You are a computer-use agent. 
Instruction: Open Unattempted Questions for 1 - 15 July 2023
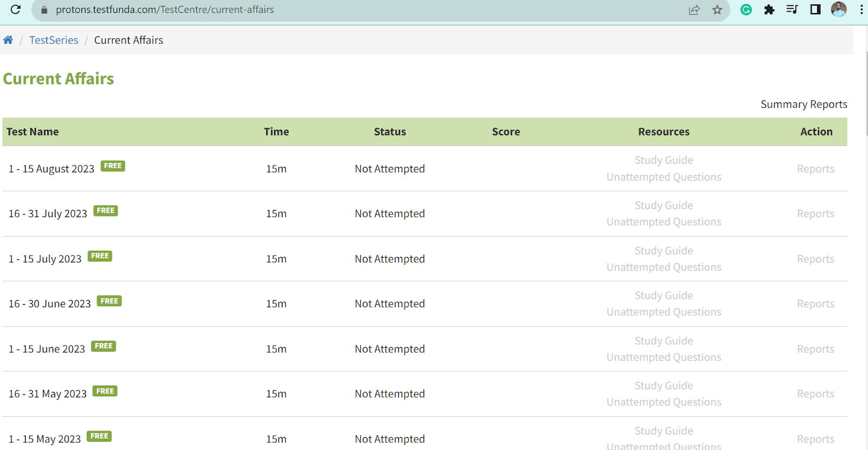[663, 267]
